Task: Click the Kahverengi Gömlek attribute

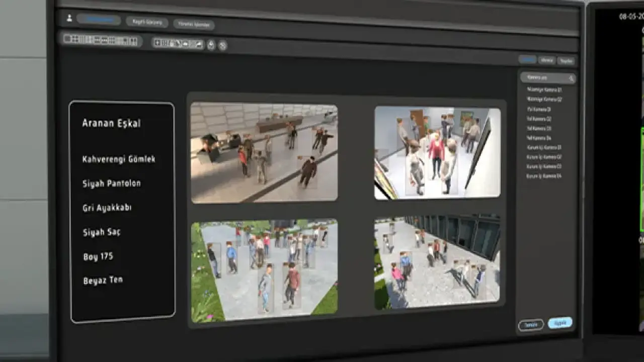Action: [119, 159]
